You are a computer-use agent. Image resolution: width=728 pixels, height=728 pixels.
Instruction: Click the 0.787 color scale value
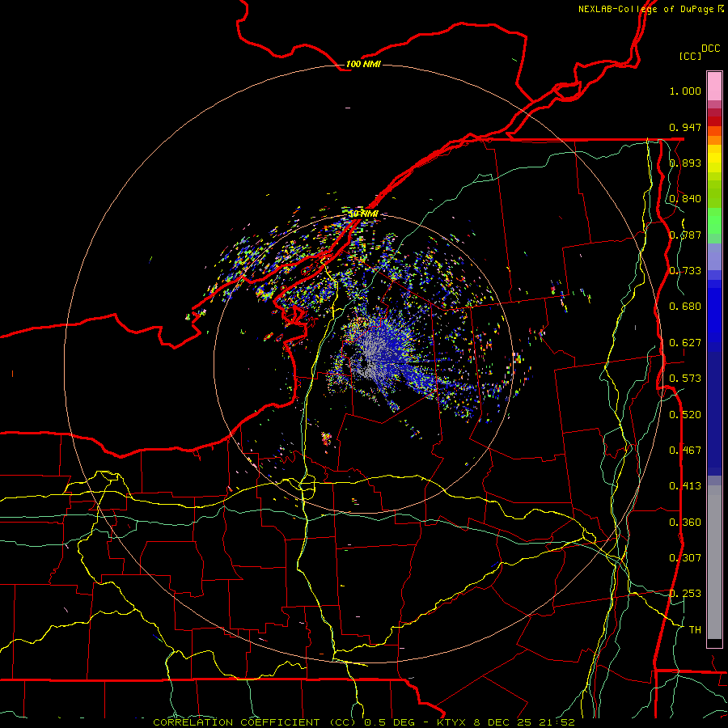(x=685, y=235)
